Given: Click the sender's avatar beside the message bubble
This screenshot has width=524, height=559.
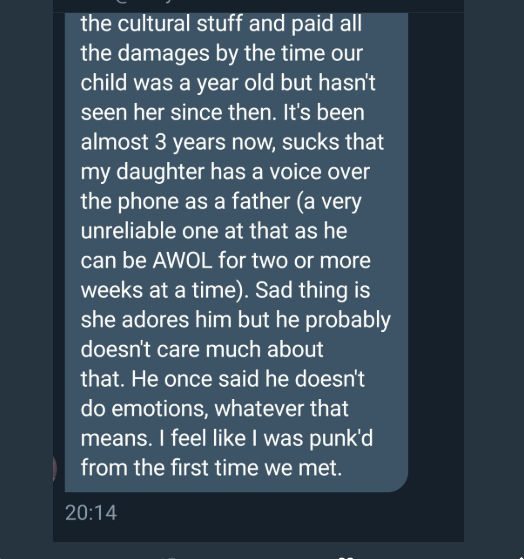Looking at the screenshot, I should [x=55, y=468].
